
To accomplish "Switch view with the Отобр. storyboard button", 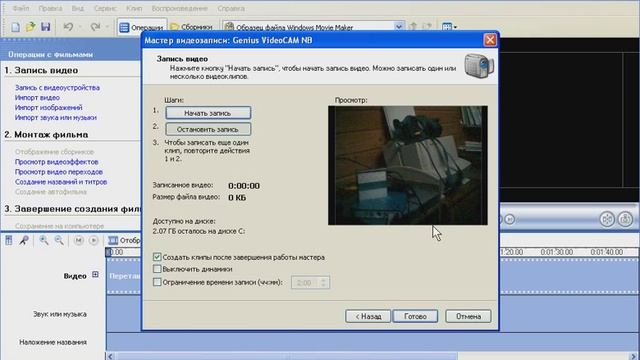I will [x=124, y=240].
